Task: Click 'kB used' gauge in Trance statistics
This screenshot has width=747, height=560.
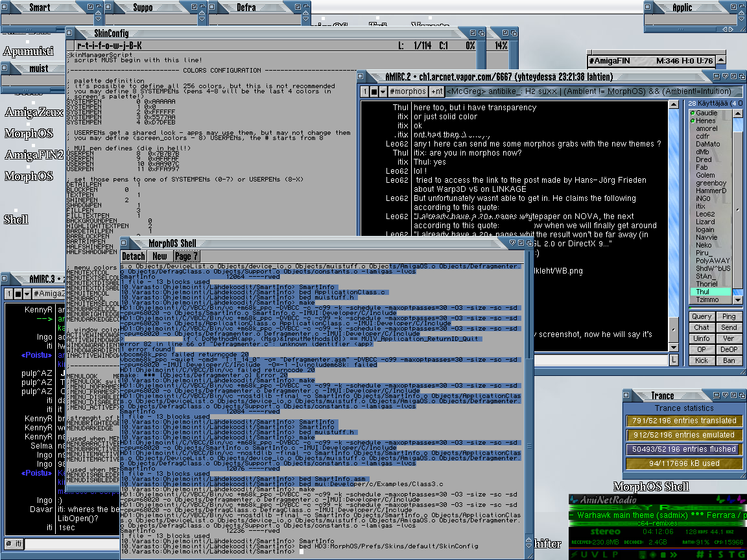Action: [684, 463]
